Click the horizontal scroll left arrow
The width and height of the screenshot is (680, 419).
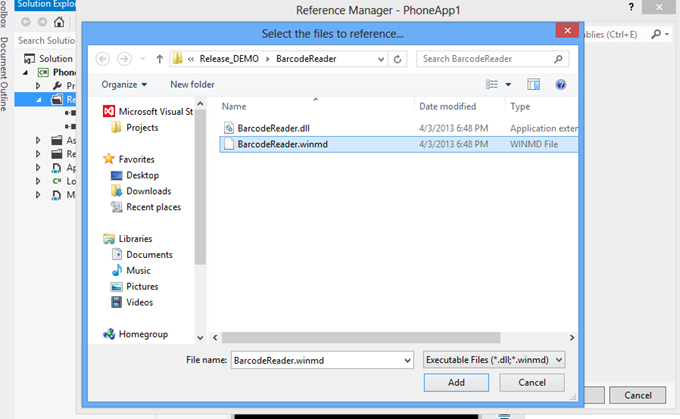215,337
